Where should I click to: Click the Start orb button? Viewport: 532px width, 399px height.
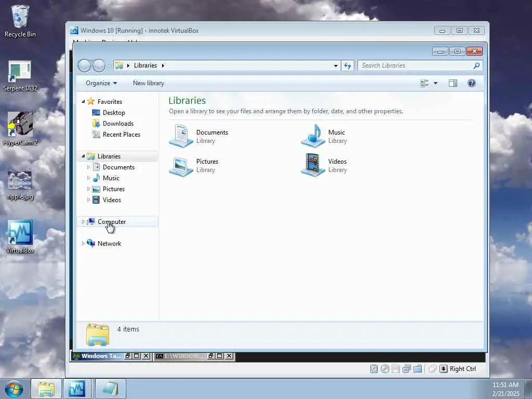coord(14,389)
